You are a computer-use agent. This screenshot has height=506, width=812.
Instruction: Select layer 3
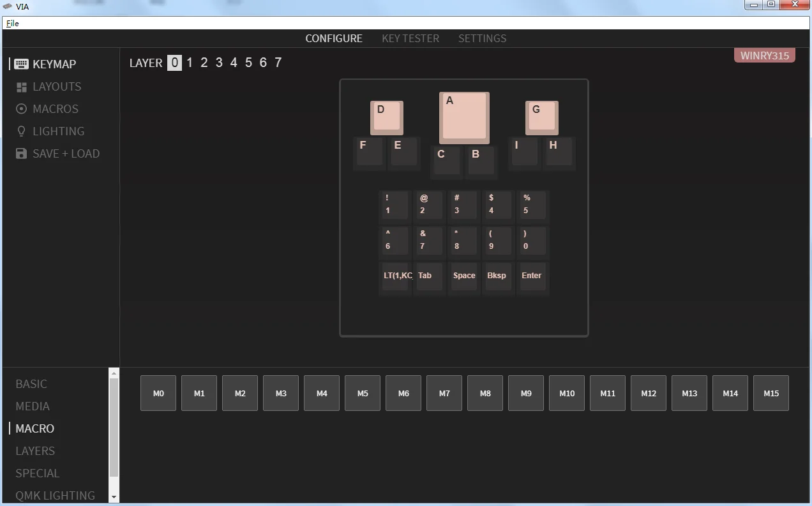pos(219,63)
